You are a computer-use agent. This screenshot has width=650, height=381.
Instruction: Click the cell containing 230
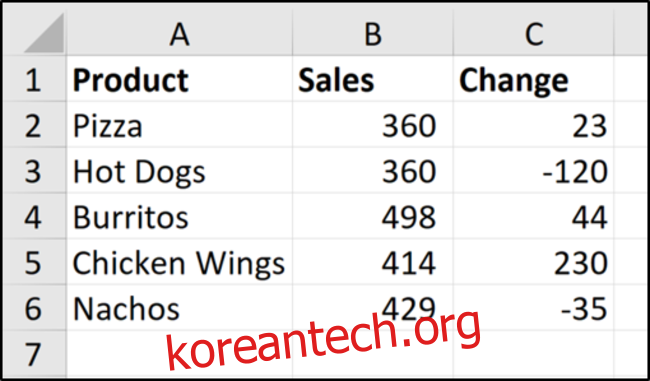tap(534, 262)
